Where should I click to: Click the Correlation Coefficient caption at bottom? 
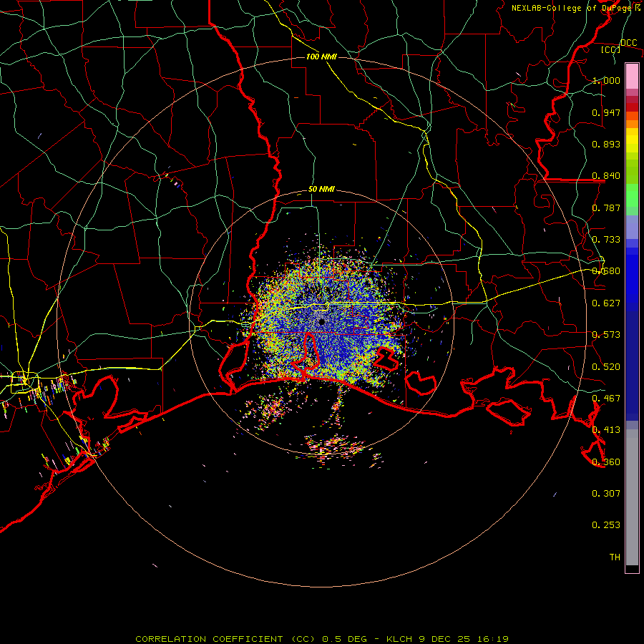(x=322, y=639)
